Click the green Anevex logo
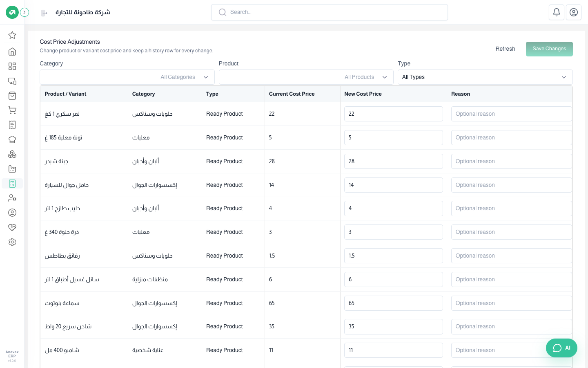 pos(12,12)
